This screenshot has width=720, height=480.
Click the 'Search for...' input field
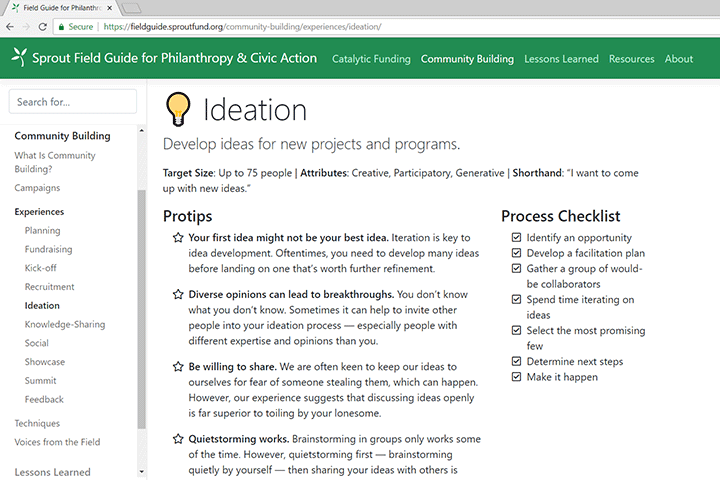pos(73,102)
